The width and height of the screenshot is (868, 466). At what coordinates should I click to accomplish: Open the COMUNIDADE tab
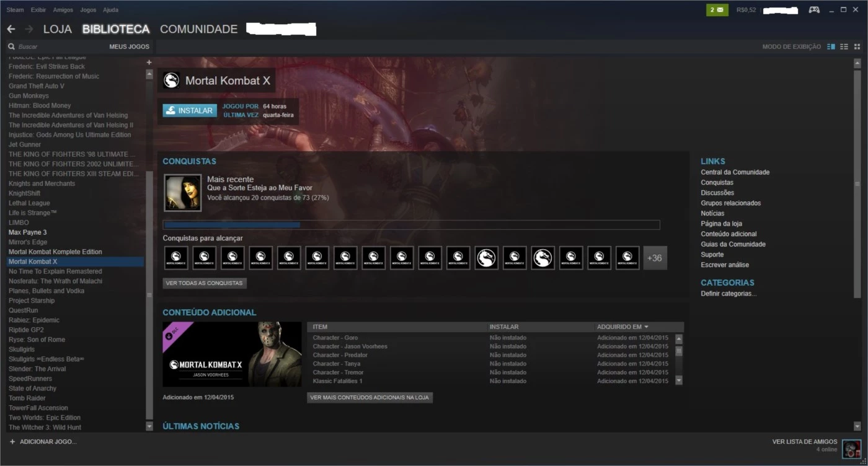tap(198, 29)
